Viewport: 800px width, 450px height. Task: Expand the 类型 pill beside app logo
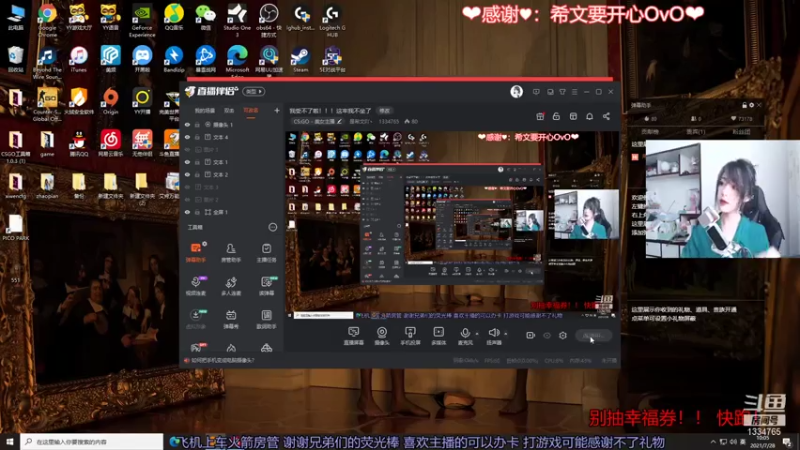[x=254, y=91]
